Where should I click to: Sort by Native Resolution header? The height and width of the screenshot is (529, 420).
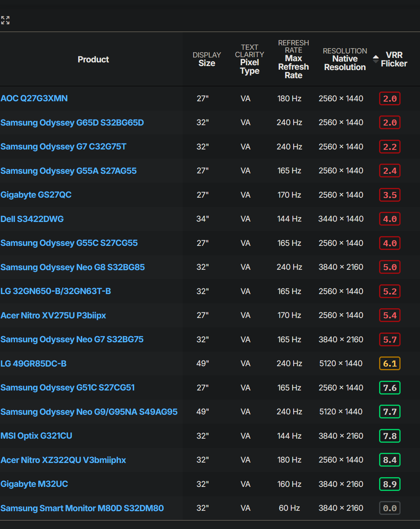pos(345,59)
